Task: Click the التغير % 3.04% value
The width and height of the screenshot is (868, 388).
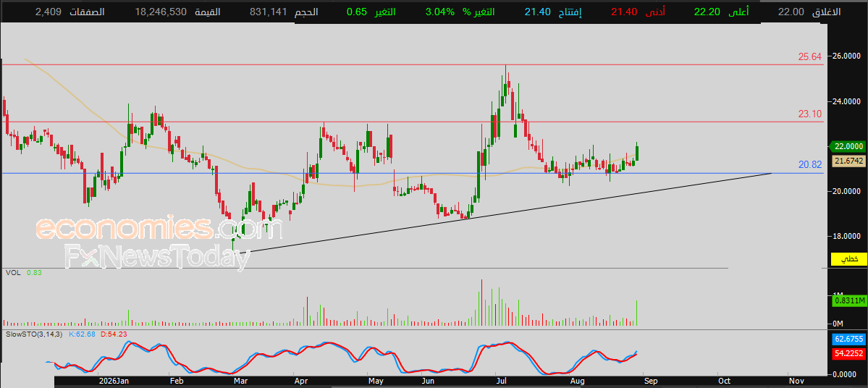Action: coord(440,12)
